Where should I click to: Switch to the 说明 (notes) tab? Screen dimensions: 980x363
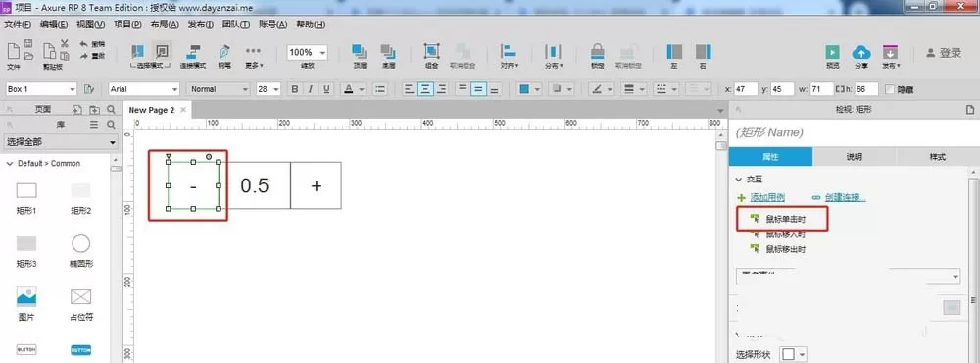[855, 156]
